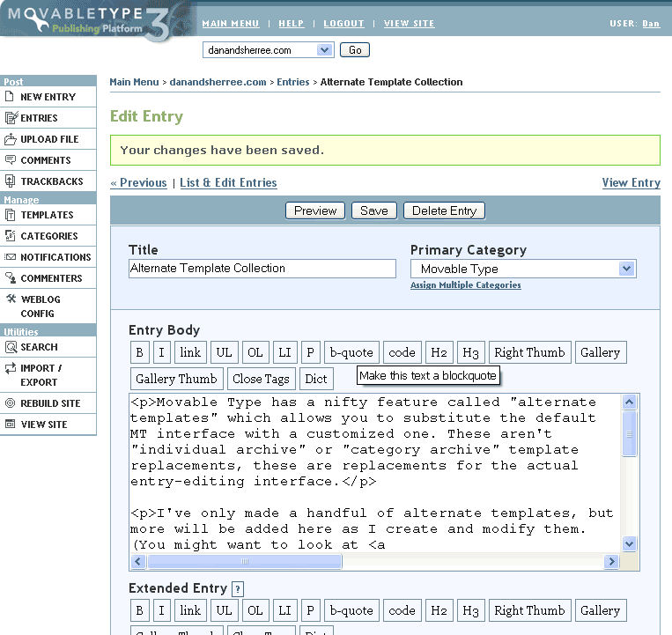The image size is (672, 635).
Task: Follow the Assign Multiple Categories link
Action: tap(465, 285)
